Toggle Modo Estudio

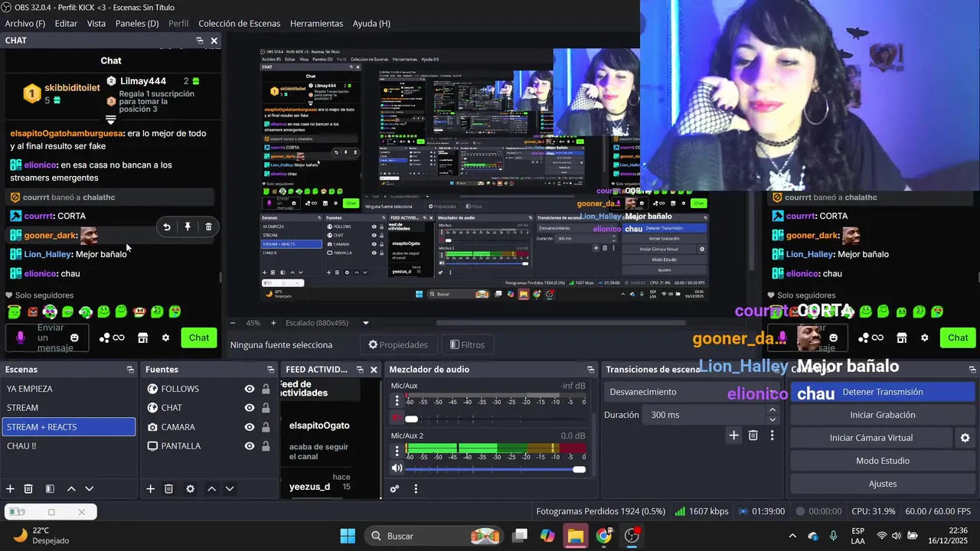(883, 461)
